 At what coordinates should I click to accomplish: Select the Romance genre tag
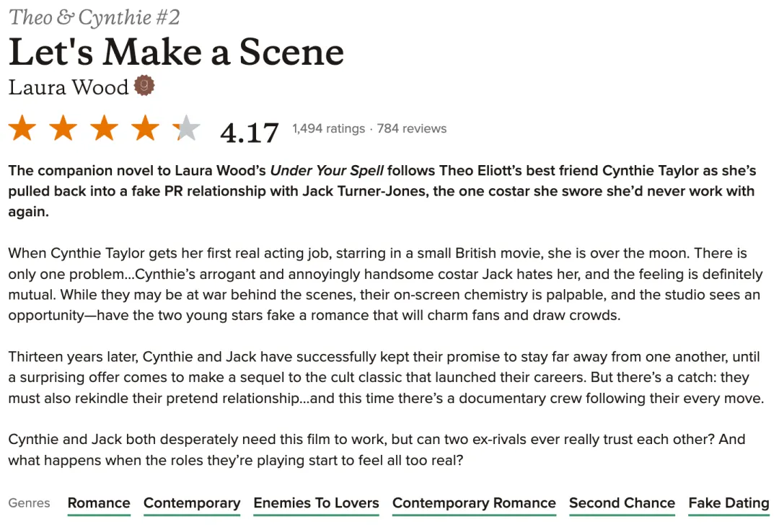click(x=99, y=503)
